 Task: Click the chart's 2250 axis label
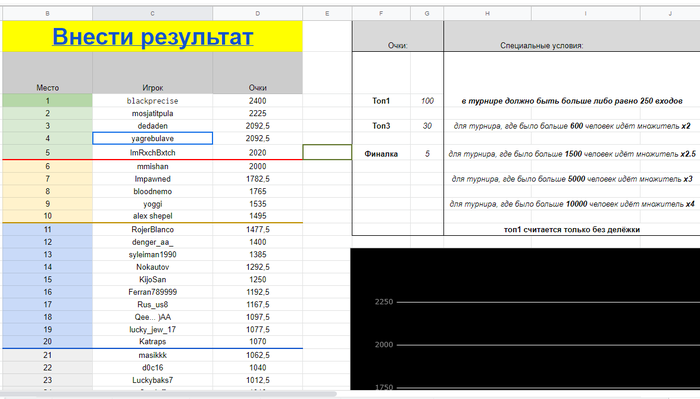click(x=384, y=302)
